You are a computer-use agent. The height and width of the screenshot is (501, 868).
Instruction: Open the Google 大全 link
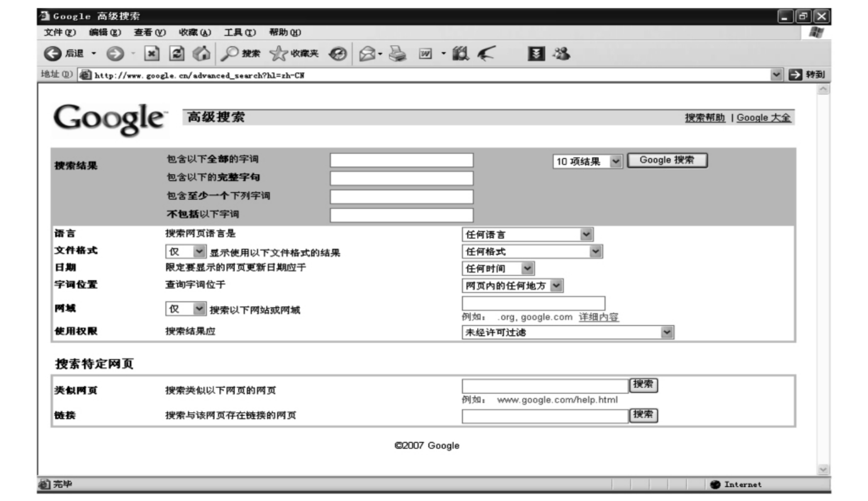tap(763, 118)
